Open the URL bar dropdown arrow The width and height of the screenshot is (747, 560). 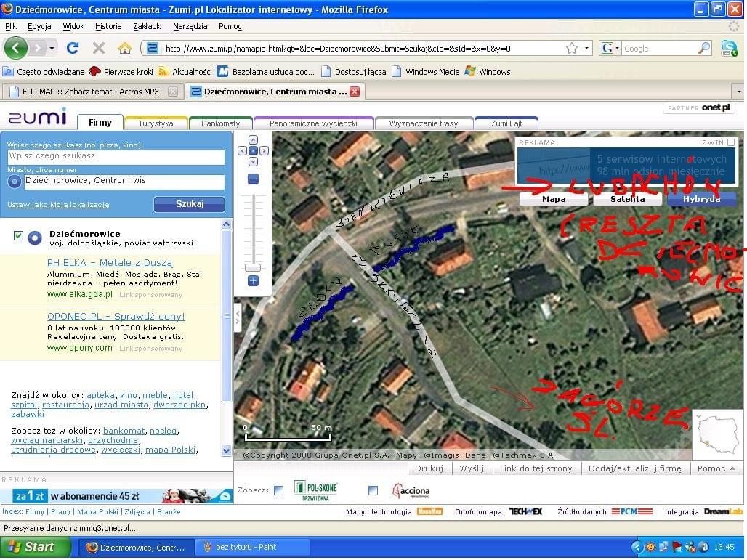(x=586, y=48)
